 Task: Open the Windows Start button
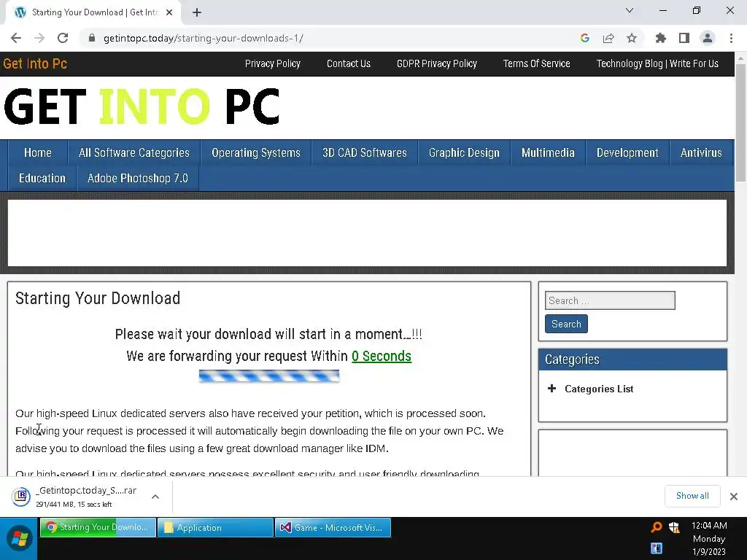[19, 539]
